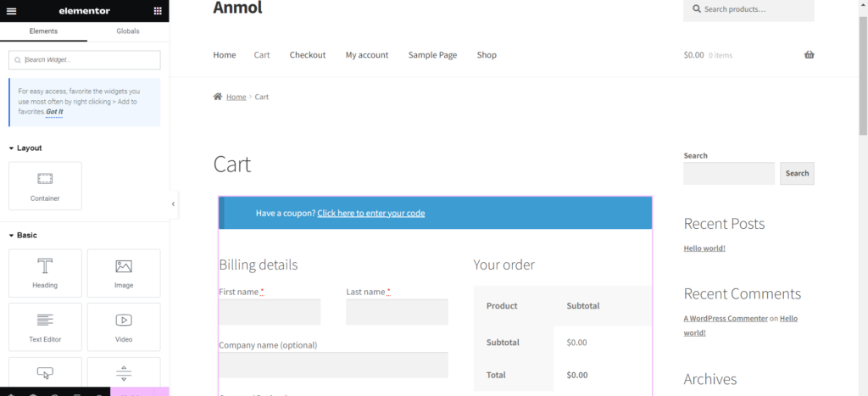Click the First name input field

(270, 312)
